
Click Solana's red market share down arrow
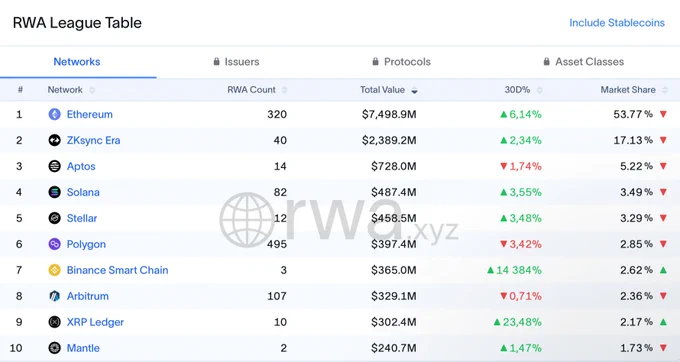click(x=663, y=192)
